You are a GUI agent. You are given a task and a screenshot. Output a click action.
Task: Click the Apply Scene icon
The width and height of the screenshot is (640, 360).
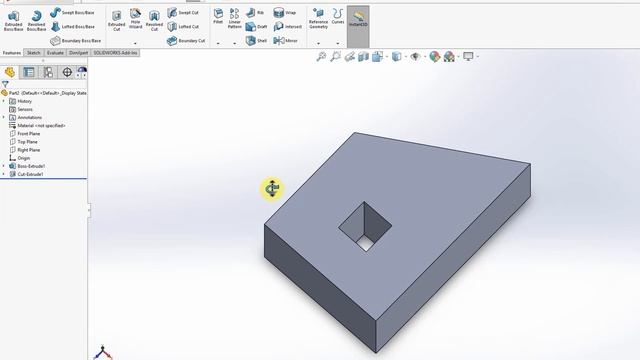[449, 57]
